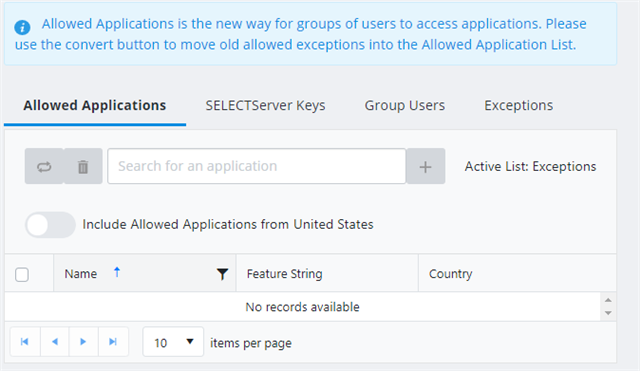Screen dimensions: 640x371
Task: Open the items per page dropdown
Action: click(x=173, y=342)
